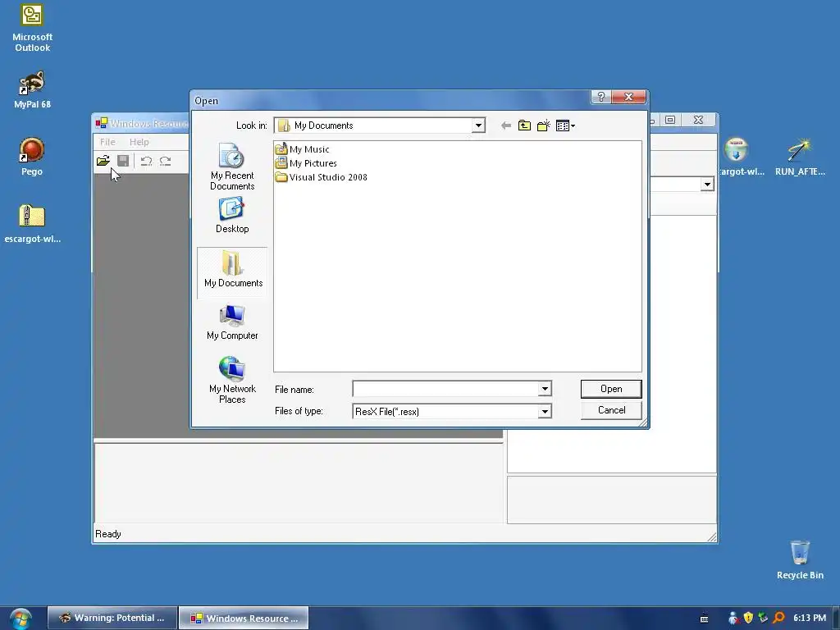
Task: Jump to My Recent Documents place
Action: 232,167
